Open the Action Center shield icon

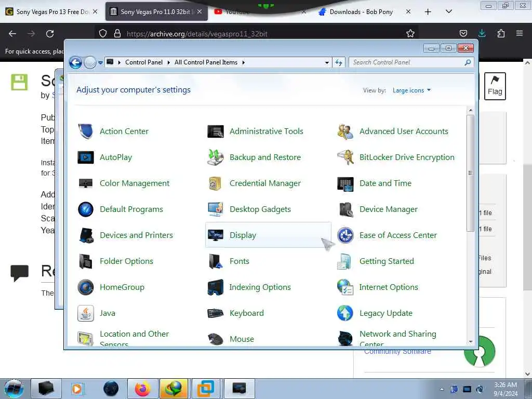86,131
